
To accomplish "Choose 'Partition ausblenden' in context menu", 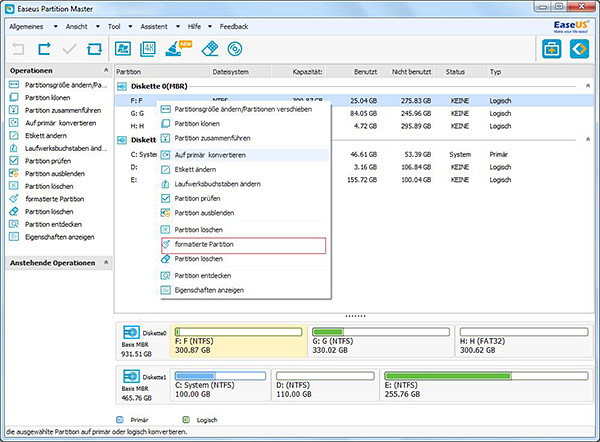I will (x=244, y=213).
